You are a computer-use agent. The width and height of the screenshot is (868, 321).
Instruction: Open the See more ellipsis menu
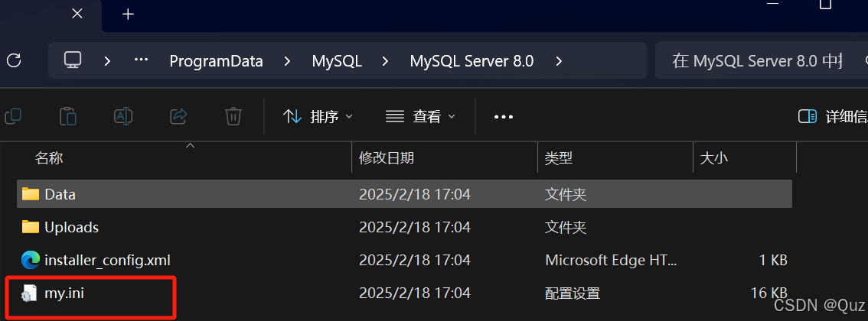pyautogui.click(x=503, y=117)
